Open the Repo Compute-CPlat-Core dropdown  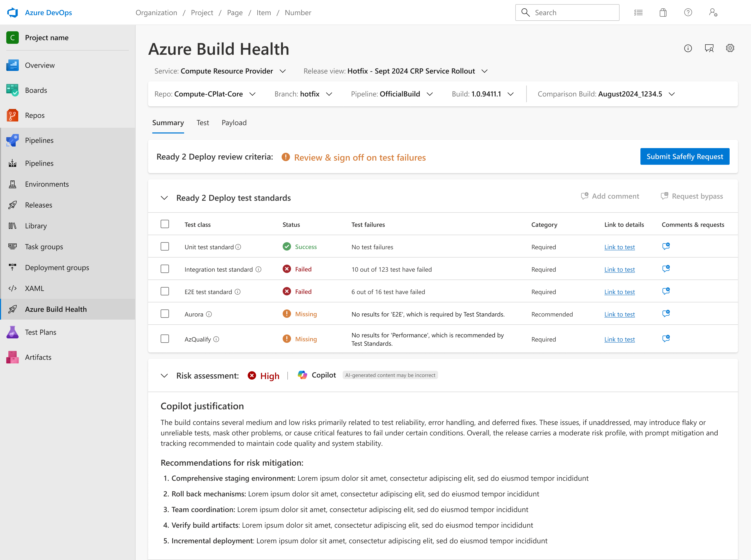pos(205,94)
